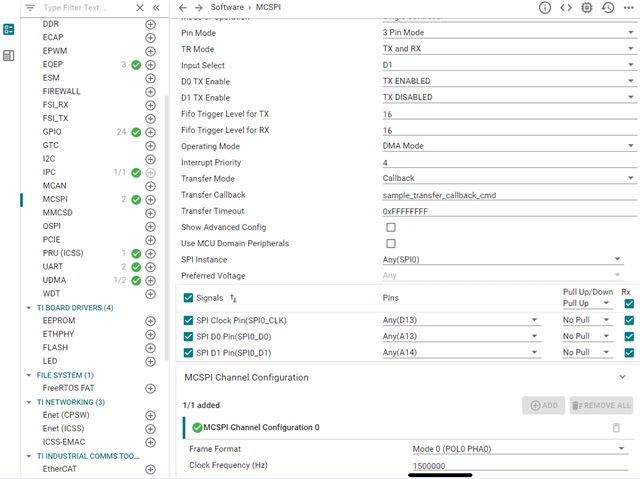Viewport: 640px width, 479px height.
Task: Toggle Use MCU Domain Peripherals checkbox
Action: tap(391, 243)
